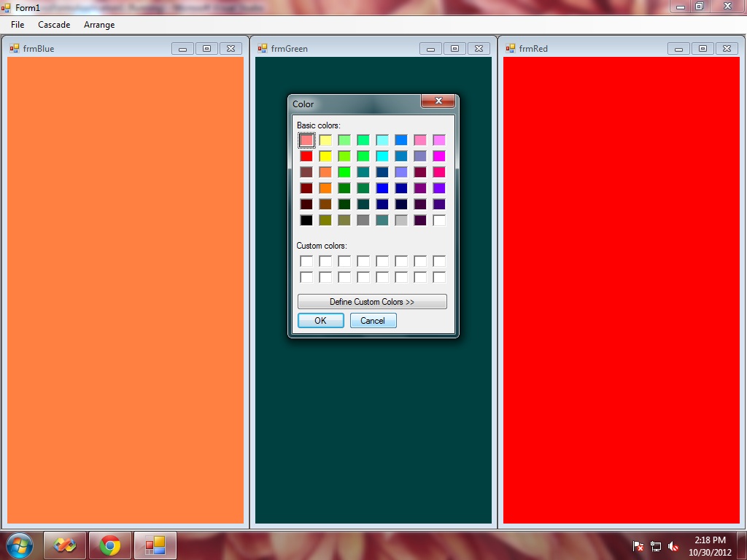Open Google Chrome from the taskbar

click(110, 545)
